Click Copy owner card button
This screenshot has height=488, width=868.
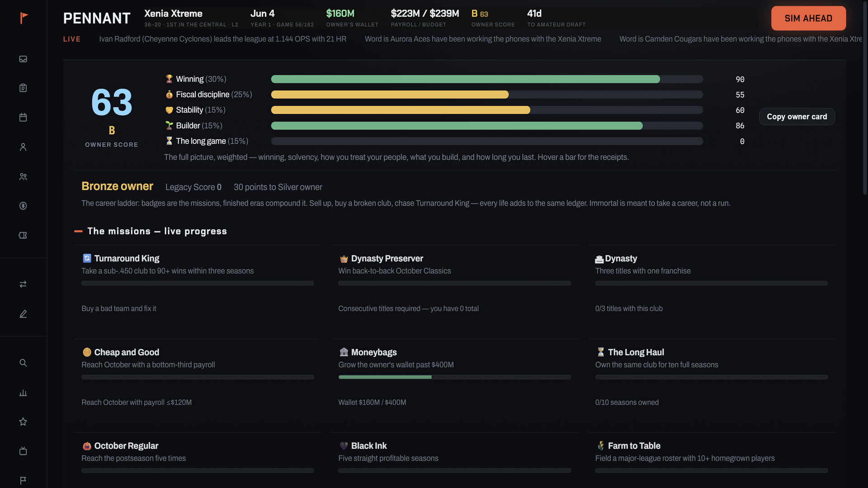click(x=797, y=117)
